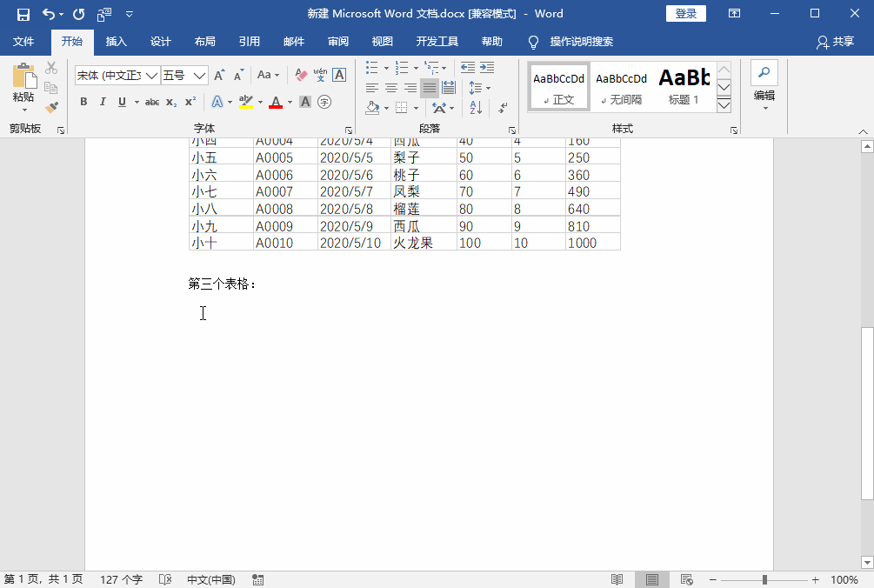Clear all formatting with eraser icon
The image size is (874, 588).
tap(301, 76)
